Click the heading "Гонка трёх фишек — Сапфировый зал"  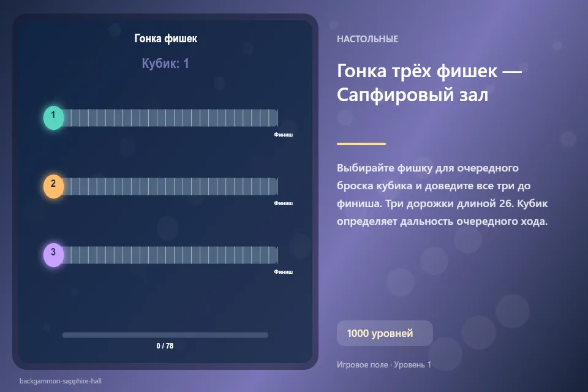pyautogui.click(x=429, y=83)
